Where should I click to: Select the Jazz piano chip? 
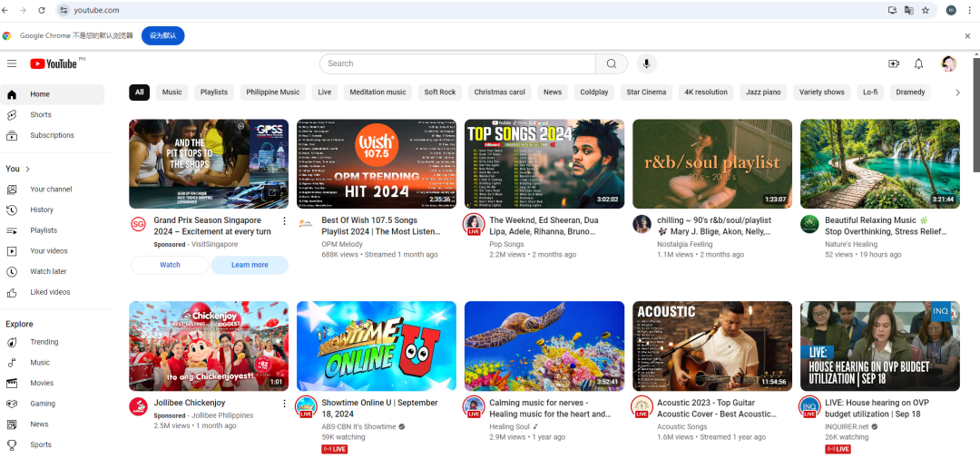763,93
